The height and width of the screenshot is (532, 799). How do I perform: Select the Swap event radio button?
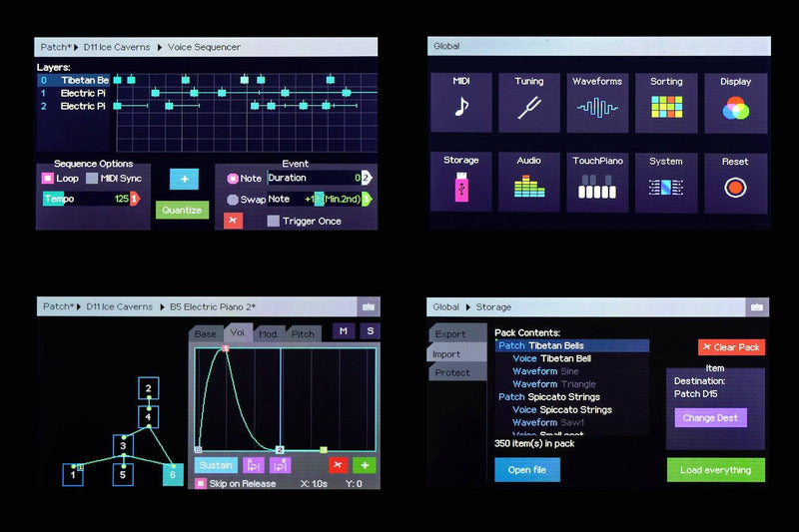(x=232, y=200)
